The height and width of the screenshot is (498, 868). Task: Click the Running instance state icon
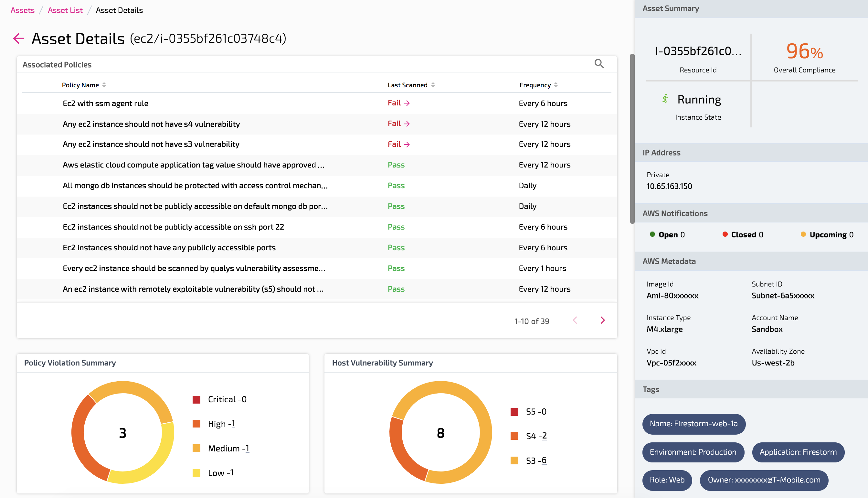pos(663,100)
